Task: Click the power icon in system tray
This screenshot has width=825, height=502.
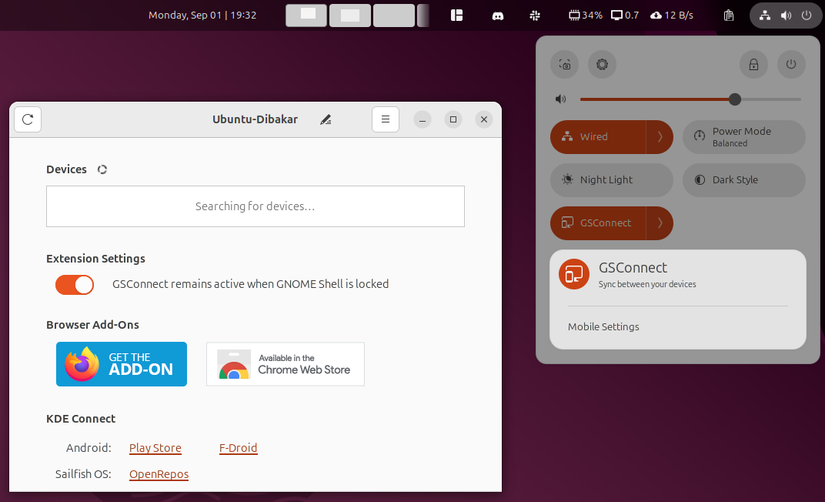Action: [x=806, y=15]
